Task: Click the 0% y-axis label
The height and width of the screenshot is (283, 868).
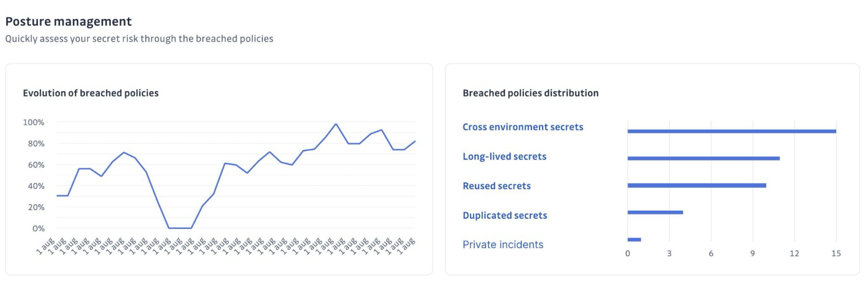Action: 38,229
